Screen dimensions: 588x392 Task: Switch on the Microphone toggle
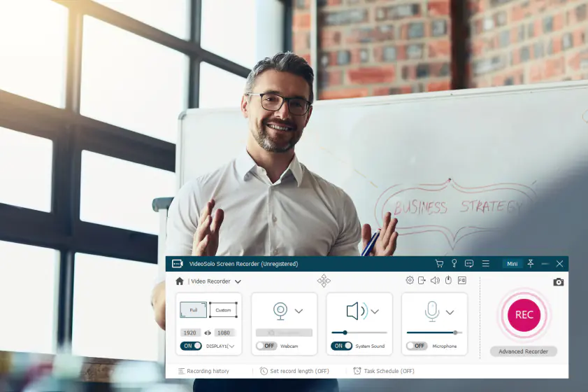(x=417, y=346)
